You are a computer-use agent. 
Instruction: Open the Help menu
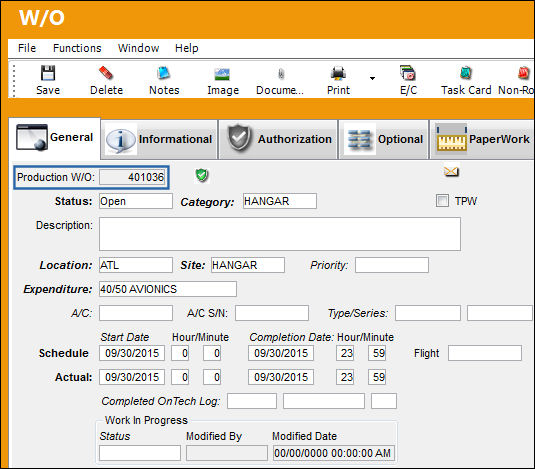[x=187, y=48]
